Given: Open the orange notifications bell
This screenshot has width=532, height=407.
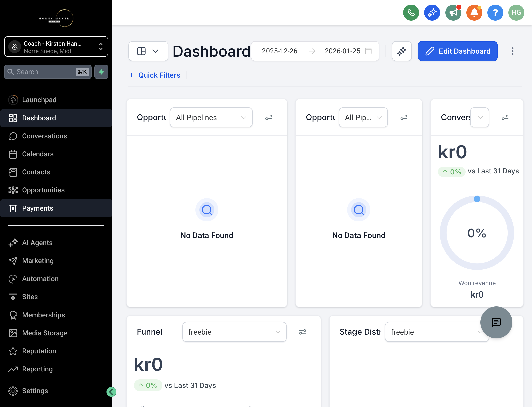Looking at the screenshot, I should [x=474, y=13].
